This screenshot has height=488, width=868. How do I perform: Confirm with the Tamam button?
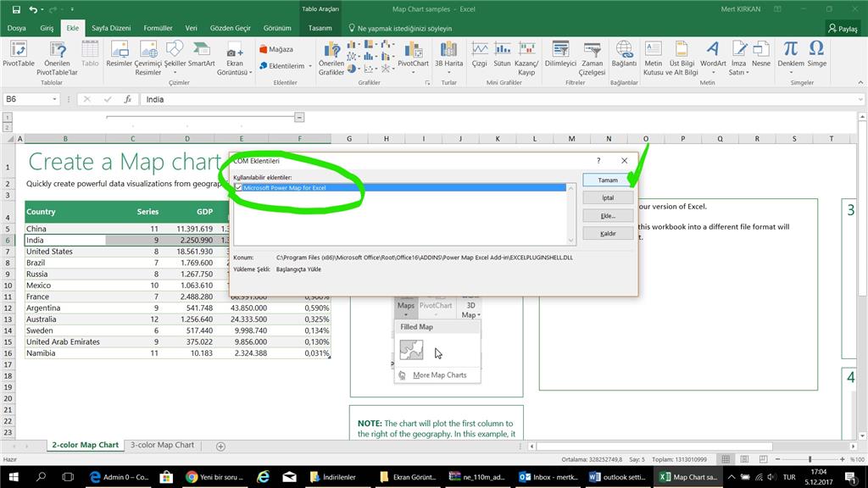(607, 180)
